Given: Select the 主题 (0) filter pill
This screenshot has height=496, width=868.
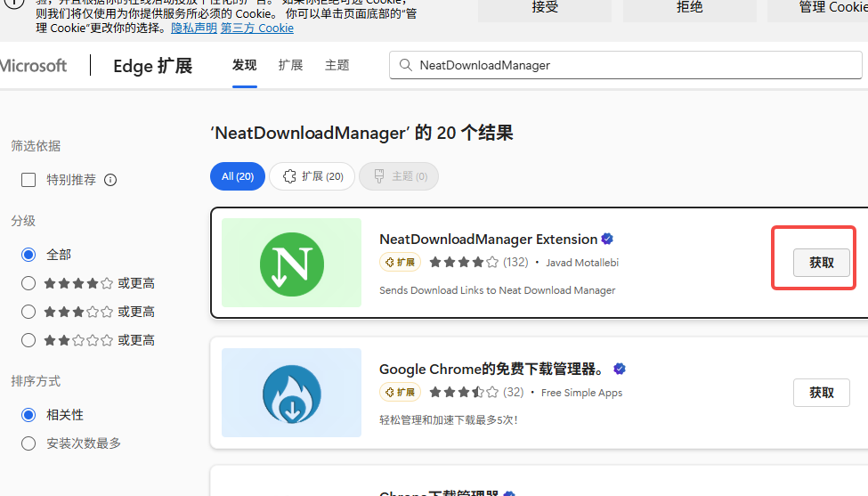Looking at the screenshot, I should pos(399,176).
